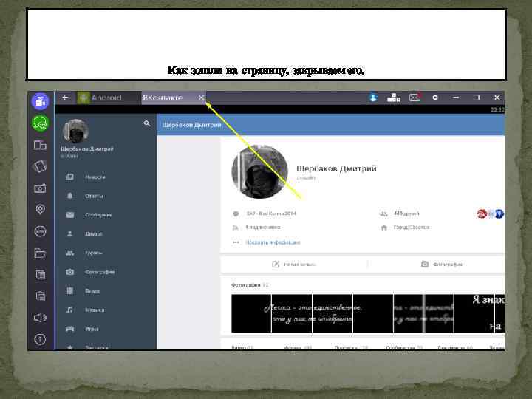The image size is (532, 399).
Task: Open Видео in the VK menu
Action: pyautogui.click(x=106, y=291)
